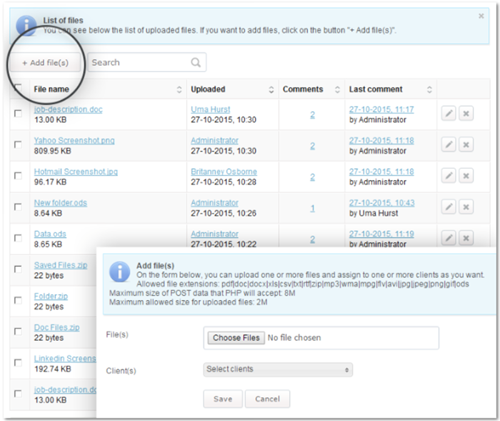Delete Hotmail Screenshot.jpg with the X icon

click(466, 176)
